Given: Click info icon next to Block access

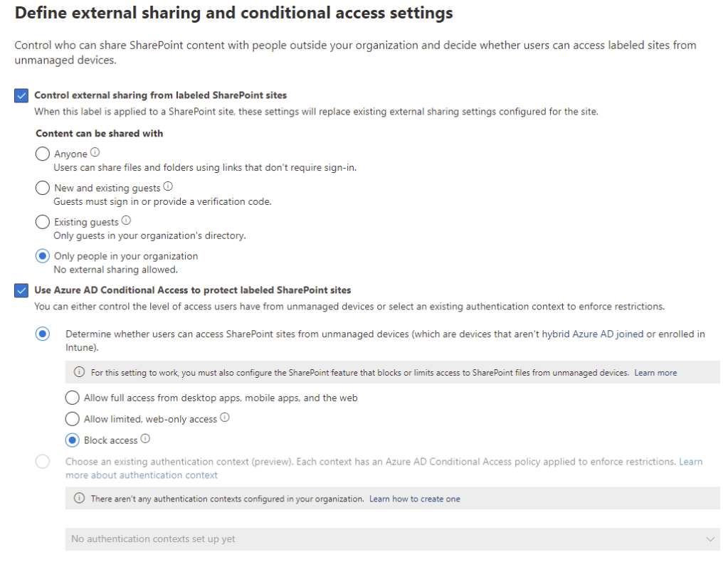Looking at the screenshot, I should coord(145,439).
